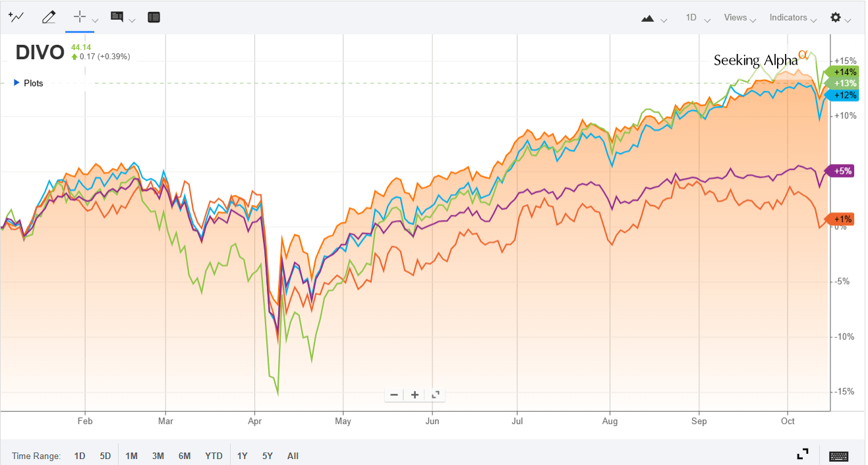
Task: Toggle the on-screen keyboard icon
Action: pyautogui.click(x=838, y=455)
